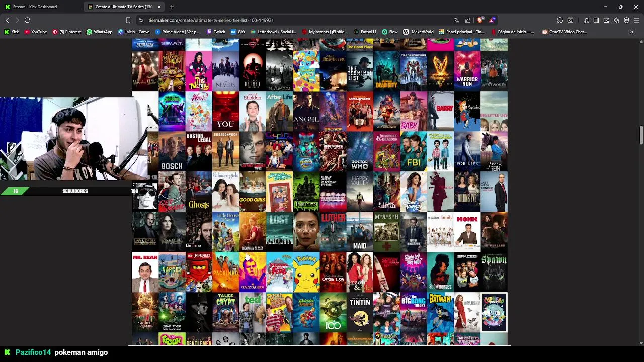Viewport: 644px width, 362px height.
Task: Select the Create a Ultimate TV Series tab
Action: pyautogui.click(x=124, y=7)
